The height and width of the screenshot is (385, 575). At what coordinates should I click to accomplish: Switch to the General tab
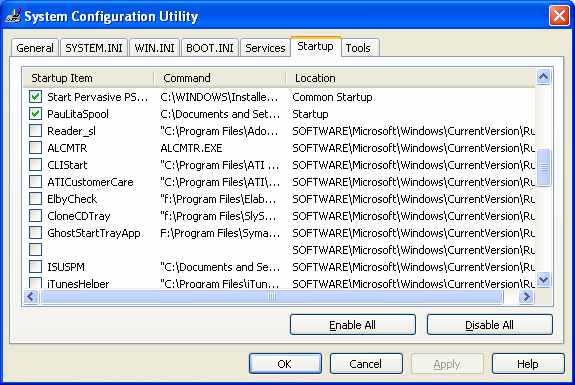[x=35, y=48]
